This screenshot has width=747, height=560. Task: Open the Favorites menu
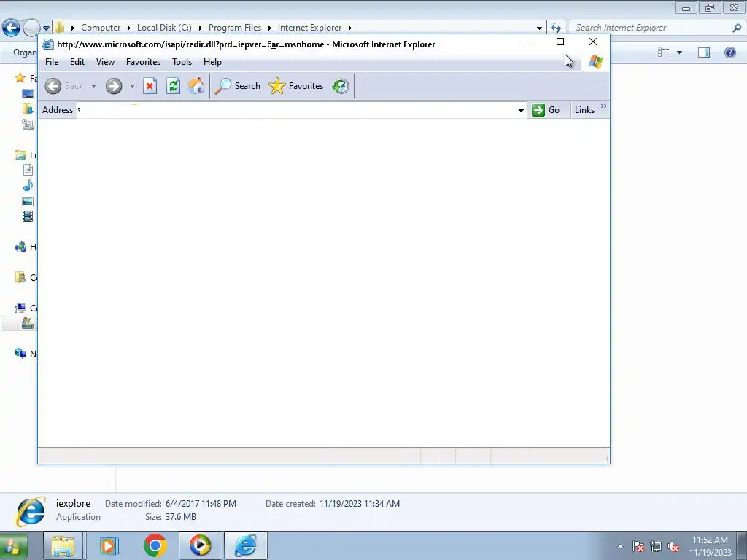(x=144, y=62)
